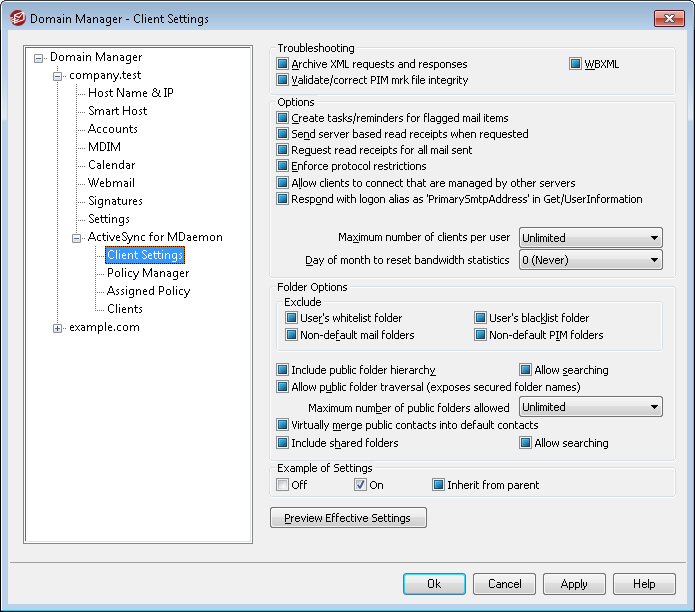The image size is (695, 612).
Task: Collapse the Domain Manager tree root
Action: 39,58
